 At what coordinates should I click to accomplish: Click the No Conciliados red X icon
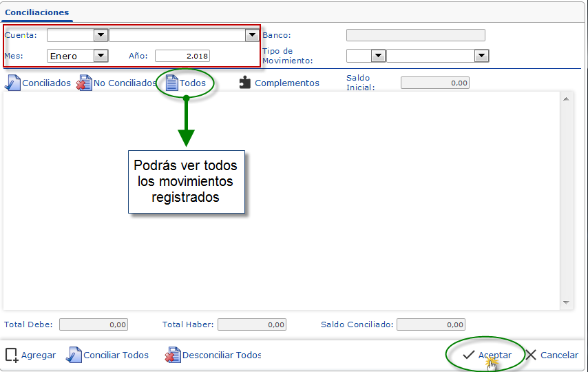[84, 83]
